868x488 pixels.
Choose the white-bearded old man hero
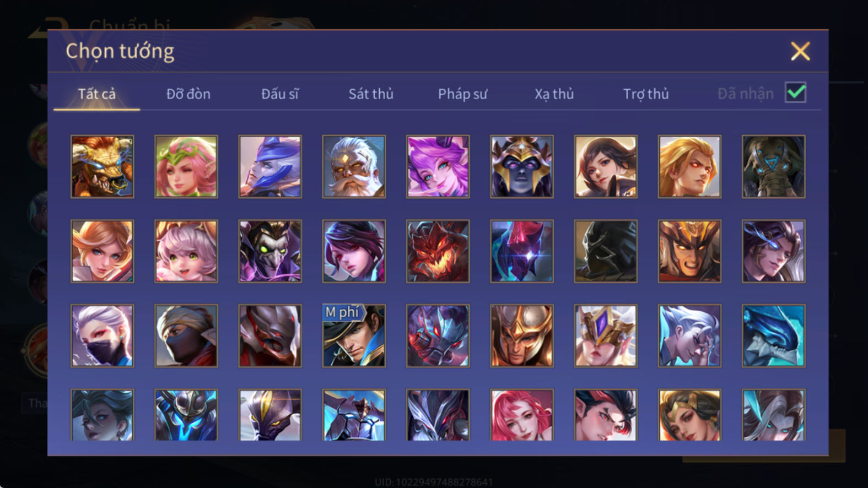click(x=354, y=166)
